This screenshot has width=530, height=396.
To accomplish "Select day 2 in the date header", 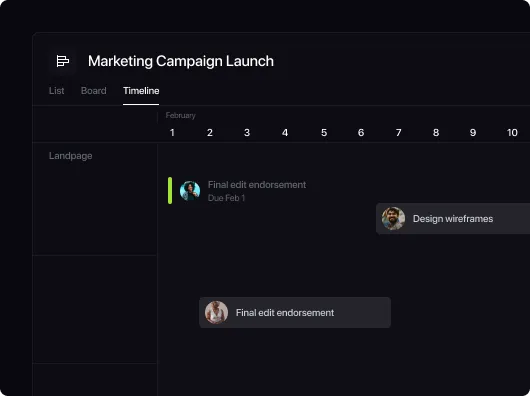I will tap(210, 132).
